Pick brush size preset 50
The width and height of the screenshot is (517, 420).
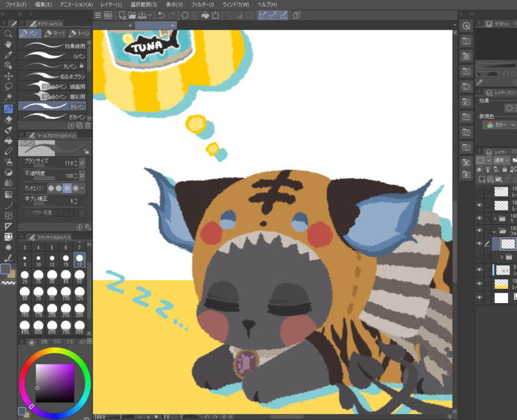79,277
